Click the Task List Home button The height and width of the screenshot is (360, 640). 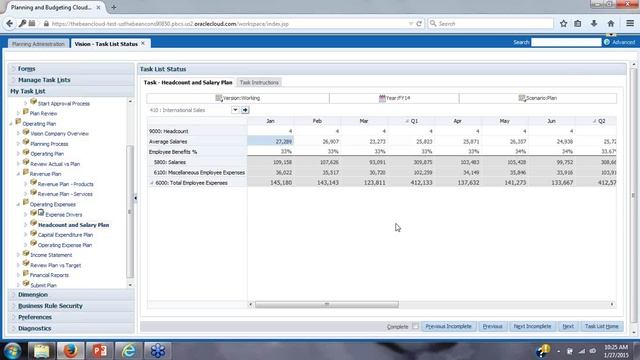coord(601,326)
